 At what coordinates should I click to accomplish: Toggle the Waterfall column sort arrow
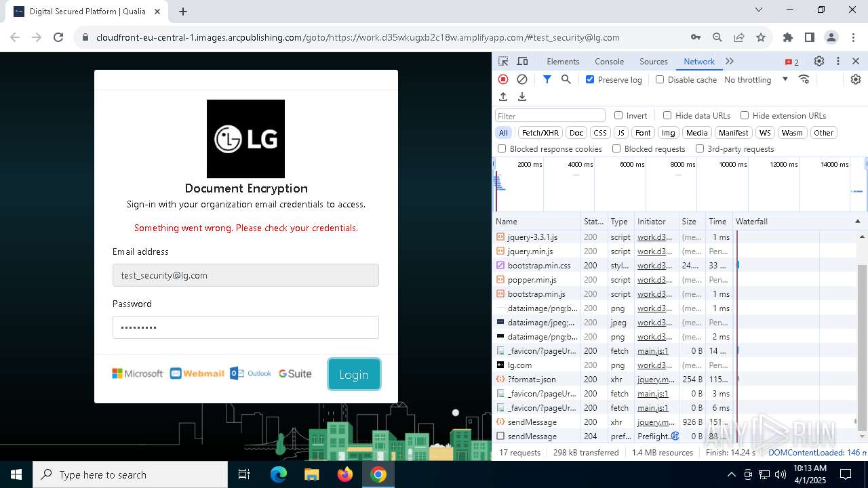pyautogui.click(x=857, y=221)
